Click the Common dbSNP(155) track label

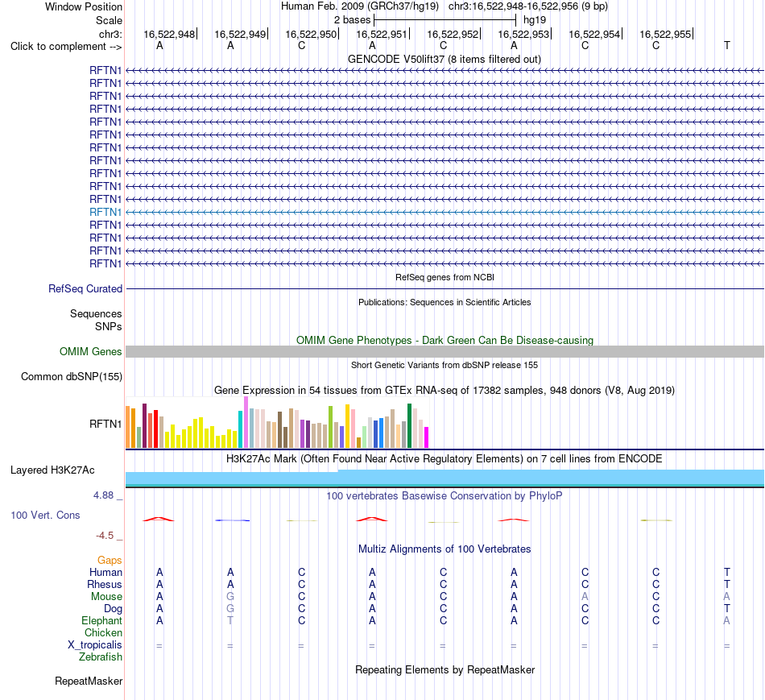72,377
